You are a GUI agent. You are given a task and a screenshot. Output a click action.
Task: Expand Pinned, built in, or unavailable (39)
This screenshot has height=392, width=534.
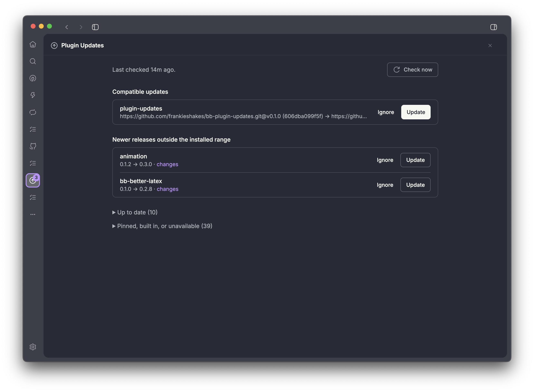162,226
